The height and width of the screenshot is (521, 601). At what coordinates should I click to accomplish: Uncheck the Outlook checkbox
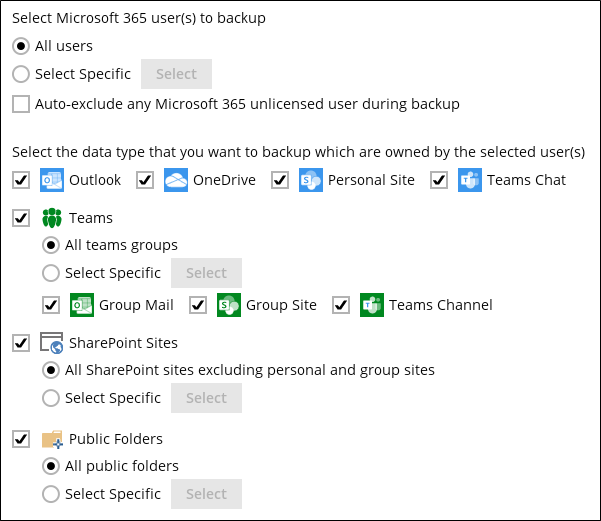(21, 180)
